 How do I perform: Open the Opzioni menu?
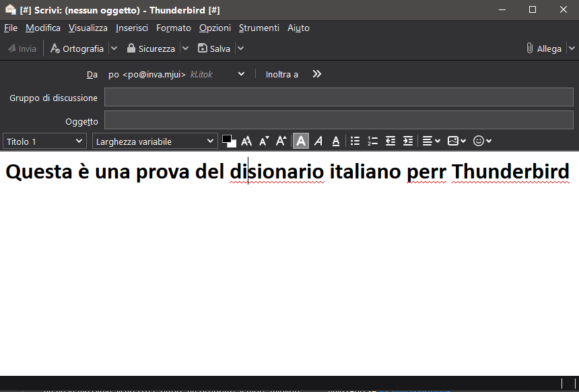coord(215,28)
